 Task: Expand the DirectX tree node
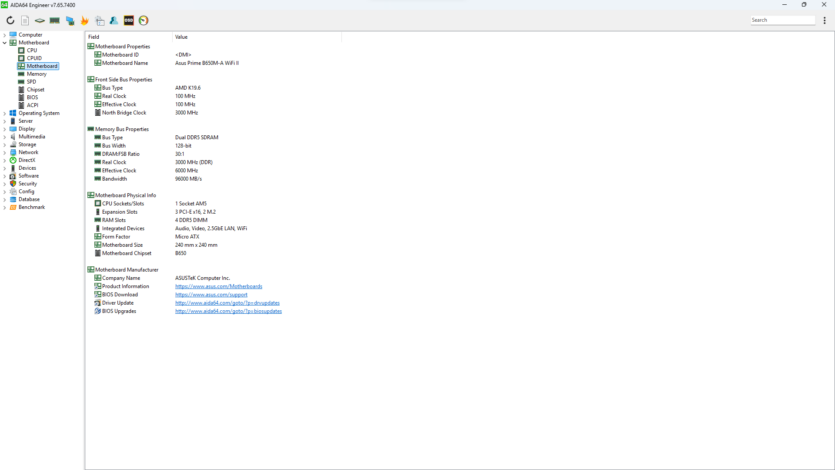[x=5, y=160]
